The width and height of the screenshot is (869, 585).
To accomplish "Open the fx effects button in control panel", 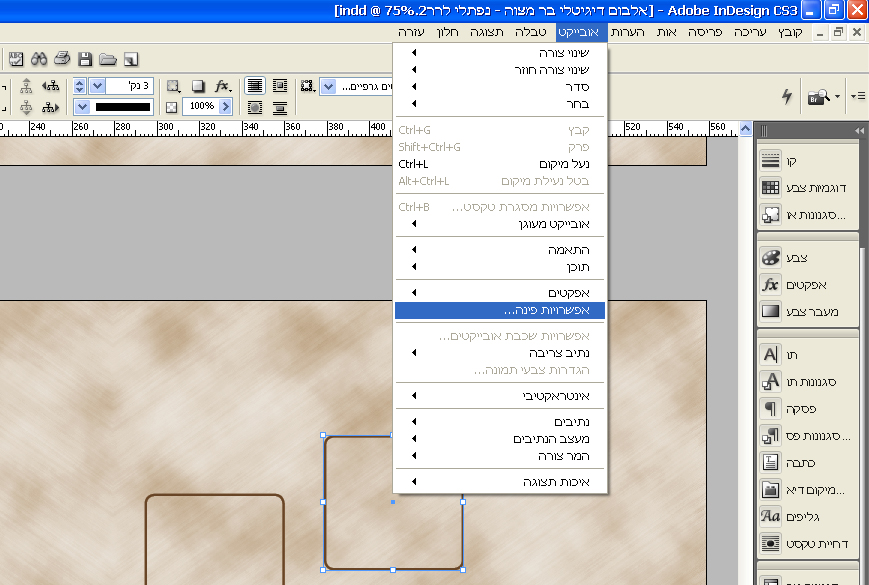I will 223,86.
